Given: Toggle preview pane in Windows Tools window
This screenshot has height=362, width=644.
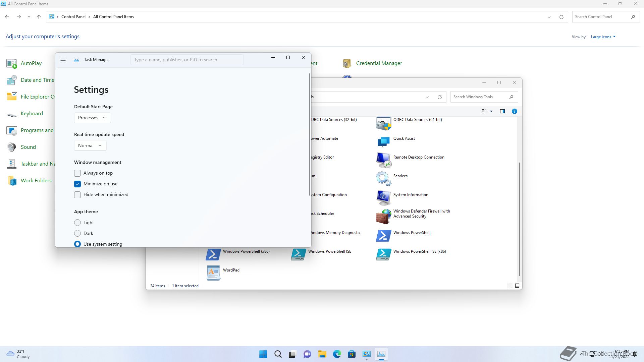Looking at the screenshot, I should [502, 111].
